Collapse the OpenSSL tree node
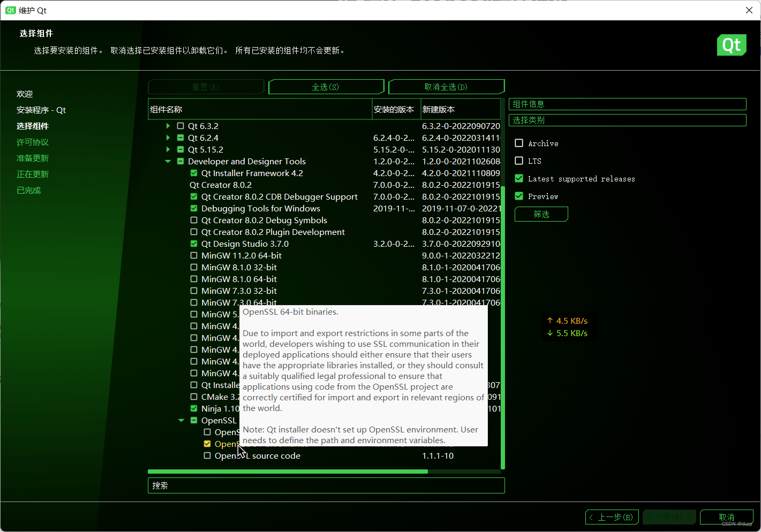The width and height of the screenshot is (761, 532). pyautogui.click(x=182, y=420)
